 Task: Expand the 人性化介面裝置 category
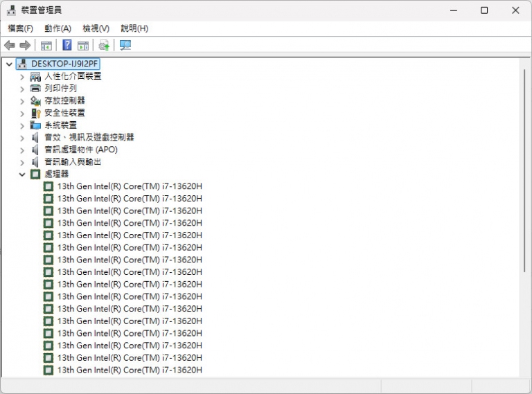[x=22, y=77]
